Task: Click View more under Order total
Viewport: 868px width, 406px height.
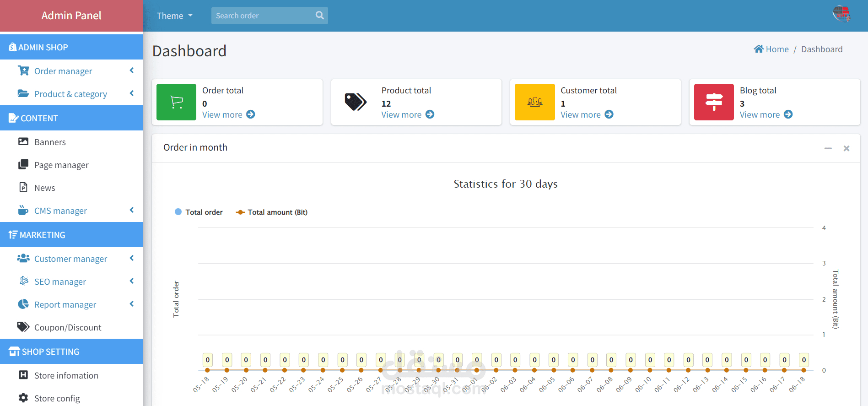Action: click(x=222, y=114)
